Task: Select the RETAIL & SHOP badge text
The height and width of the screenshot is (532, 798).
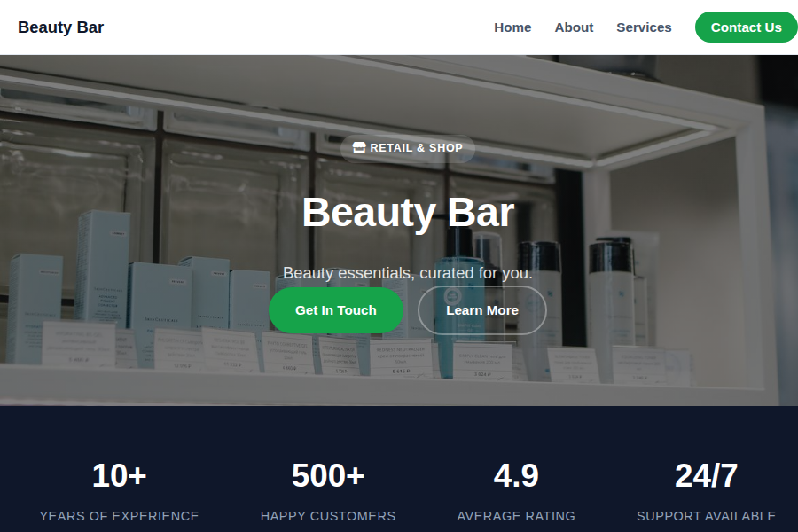Action: [x=416, y=148]
